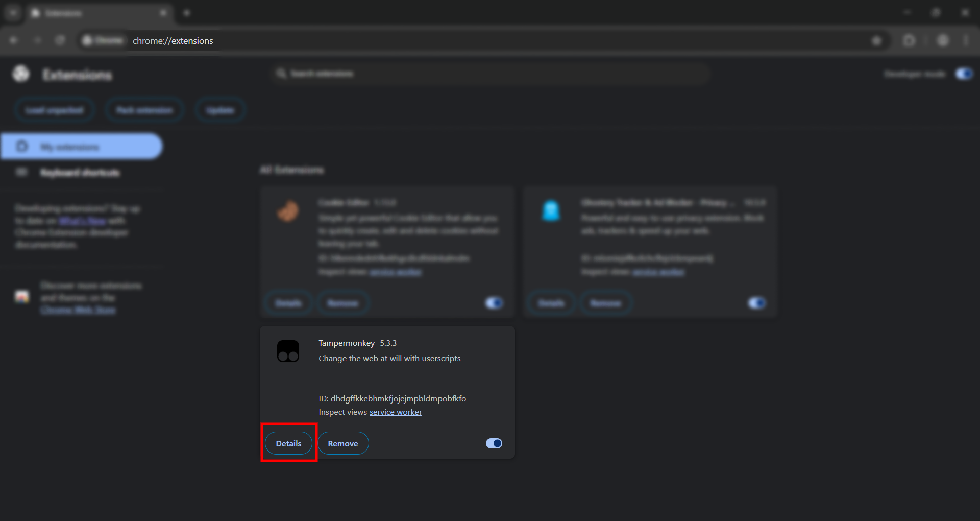980x521 pixels.
Task: Click the browser forward arrow
Action: point(37,40)
